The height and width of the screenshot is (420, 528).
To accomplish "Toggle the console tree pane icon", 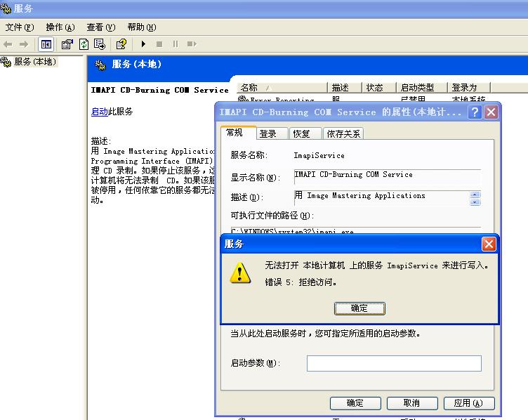I will [x=46, y=44].
